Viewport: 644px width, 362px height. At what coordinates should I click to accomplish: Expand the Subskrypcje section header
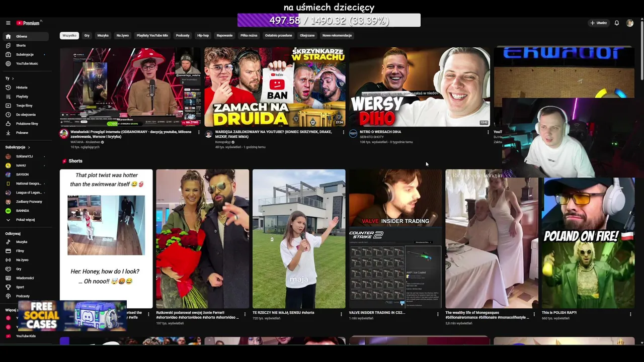[x=18, y=147]
